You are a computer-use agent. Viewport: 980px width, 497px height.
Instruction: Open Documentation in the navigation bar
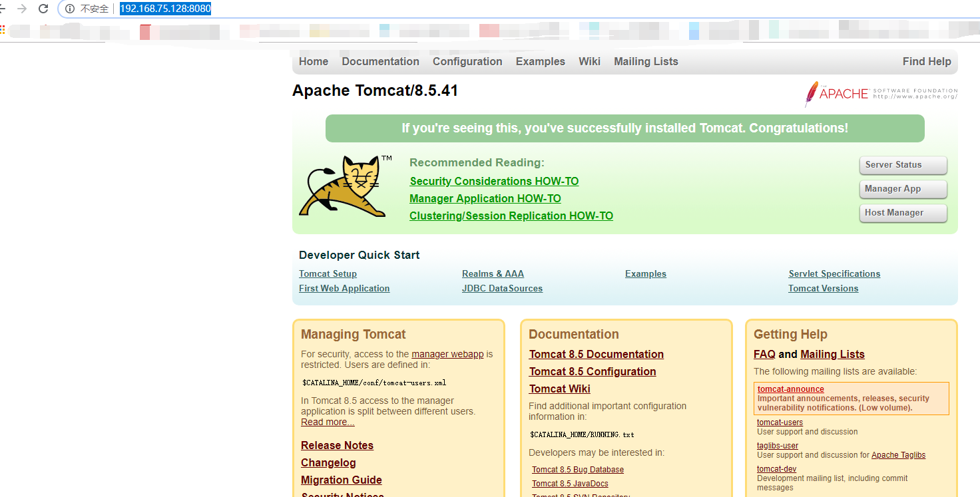click(380, 61)
